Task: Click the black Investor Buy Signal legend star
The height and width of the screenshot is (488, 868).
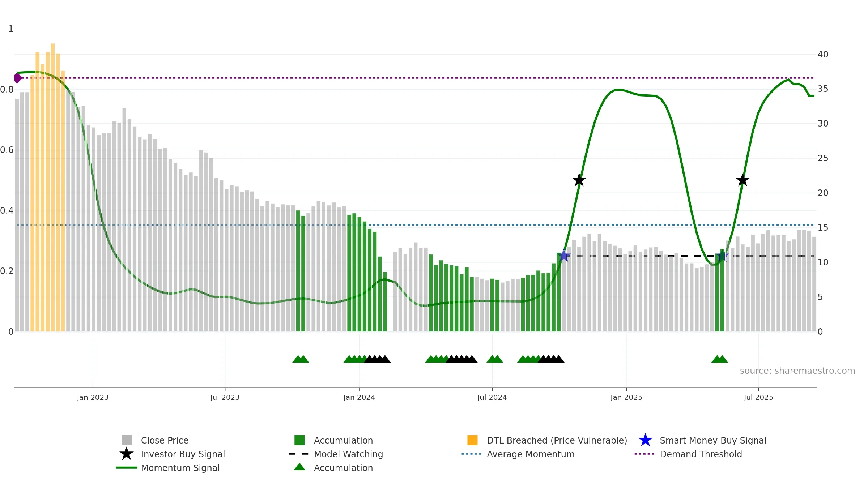Action: pos(127,454)
